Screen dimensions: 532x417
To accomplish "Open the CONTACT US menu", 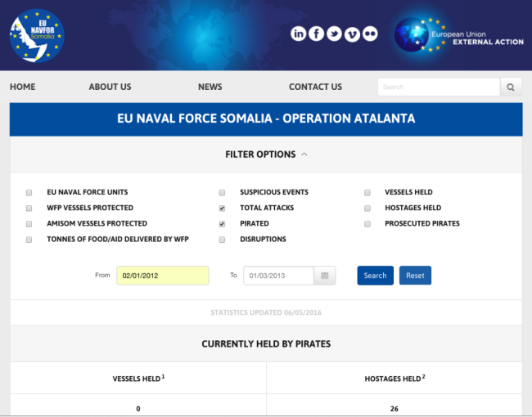I will [x=316, y=87].
